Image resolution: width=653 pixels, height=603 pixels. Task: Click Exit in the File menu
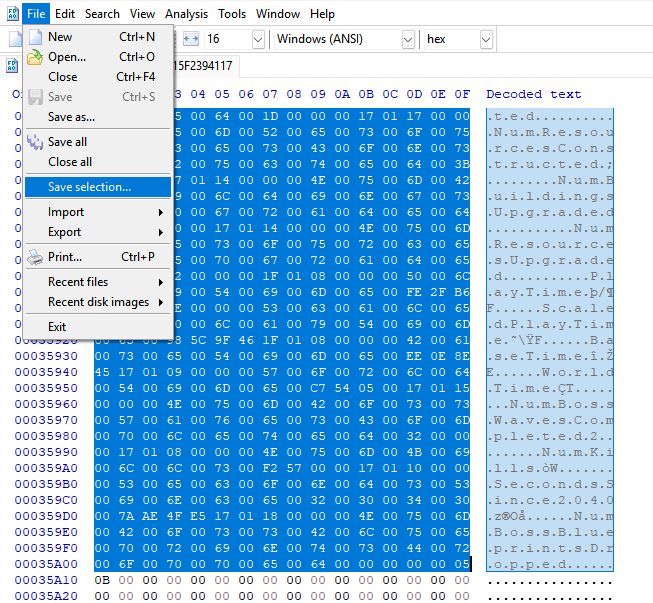57,327
